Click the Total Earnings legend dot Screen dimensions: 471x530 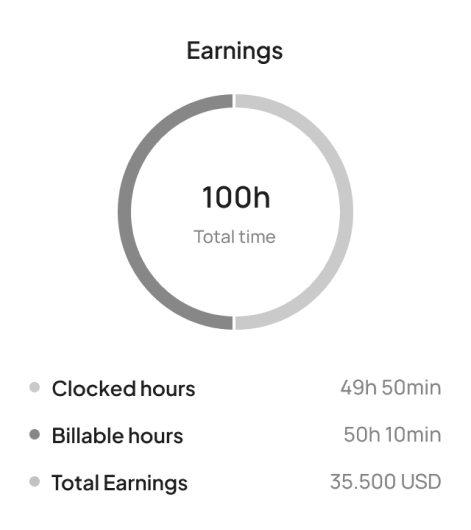(x=34, y=481)
